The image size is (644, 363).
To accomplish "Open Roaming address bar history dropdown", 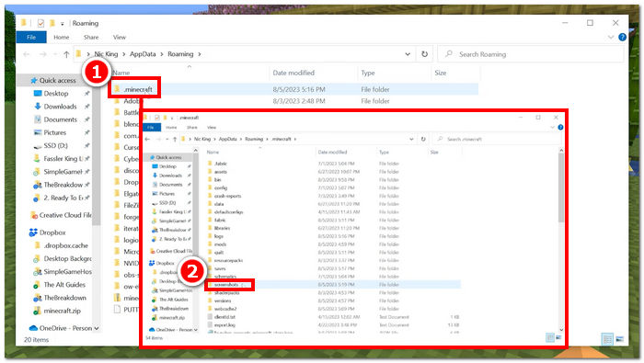I will (x=408, y=54).
